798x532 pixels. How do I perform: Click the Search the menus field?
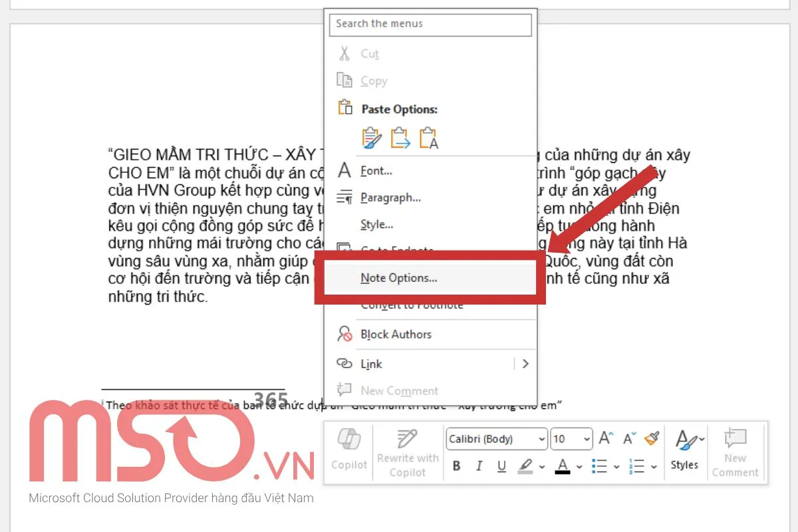coord(430,24)
